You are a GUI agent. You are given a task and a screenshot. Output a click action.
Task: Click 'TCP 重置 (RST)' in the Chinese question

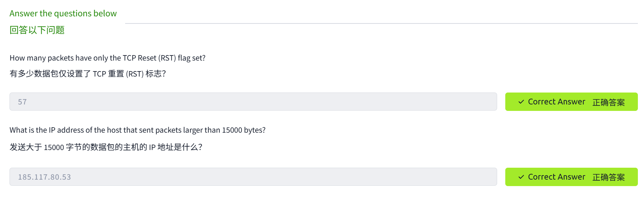[x=118, y=74]
